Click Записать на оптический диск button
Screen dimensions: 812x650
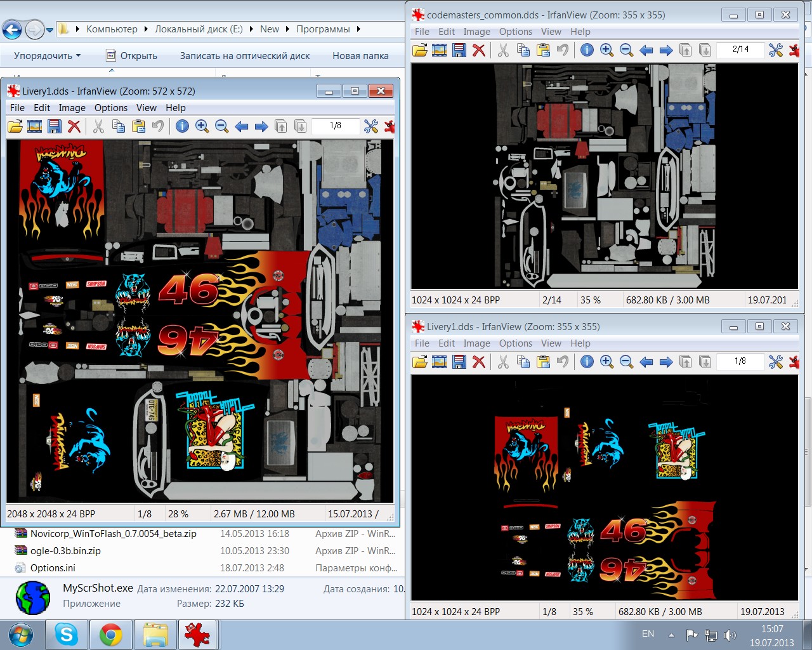point(245,56)
